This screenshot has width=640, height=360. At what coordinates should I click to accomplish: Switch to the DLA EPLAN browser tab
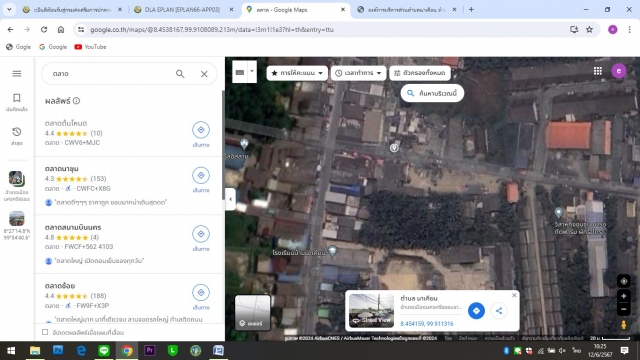pos(183,9)
